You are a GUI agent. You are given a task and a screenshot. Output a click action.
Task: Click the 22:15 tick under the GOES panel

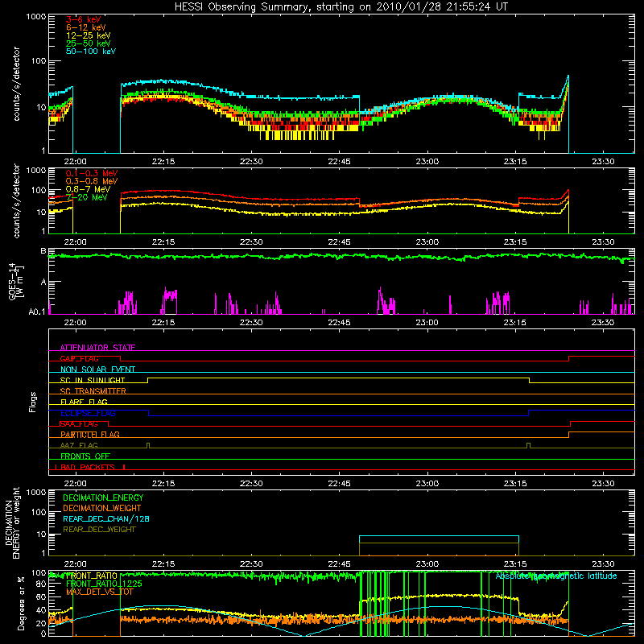pyautogui.click(x=163, y=323)
